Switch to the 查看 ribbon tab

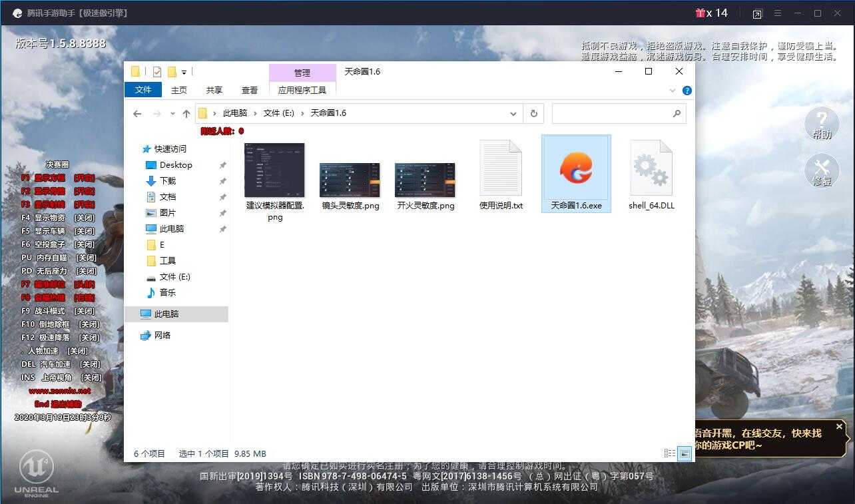click(250, 90)
